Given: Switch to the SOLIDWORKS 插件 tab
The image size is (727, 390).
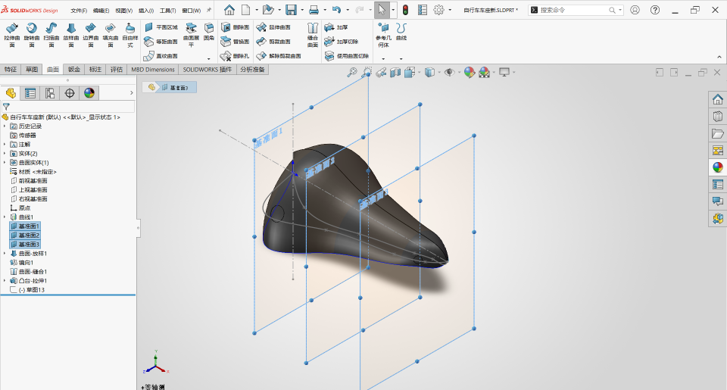Looking at the screenshot, I should [207, 70].
